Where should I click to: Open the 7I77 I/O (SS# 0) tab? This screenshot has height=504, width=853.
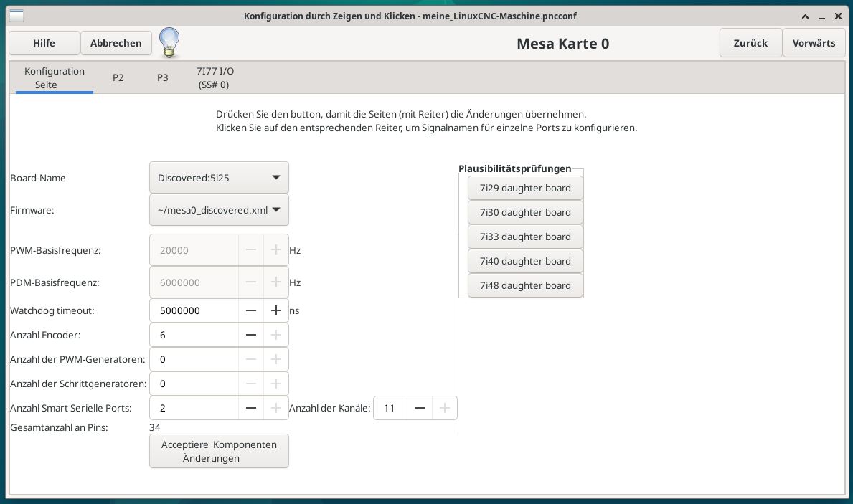click(215, 77)
